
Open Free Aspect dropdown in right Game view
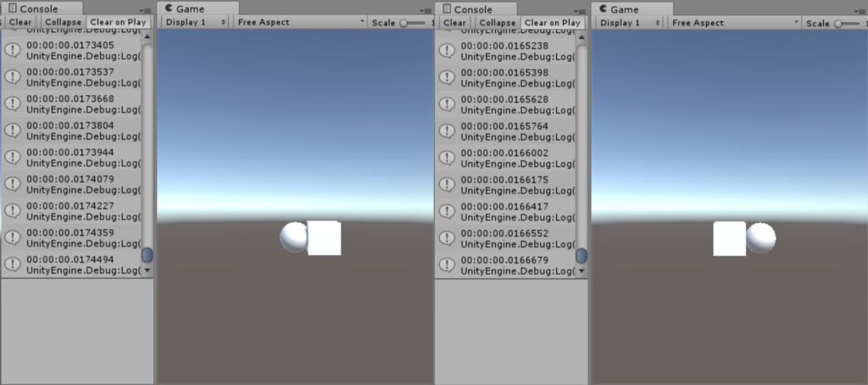tap(735, 23)
